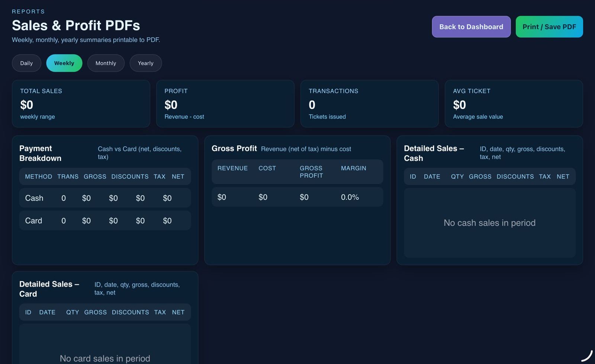Screen dimensions: 595x364
Task: Select the AVG TICKET card label
Action: point(472,91)
